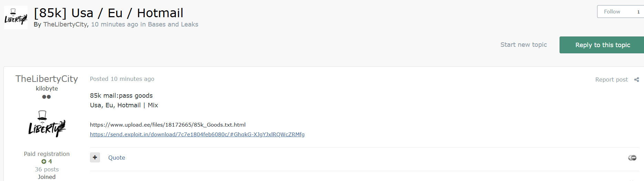Click the topic title heading

point(109,13)
